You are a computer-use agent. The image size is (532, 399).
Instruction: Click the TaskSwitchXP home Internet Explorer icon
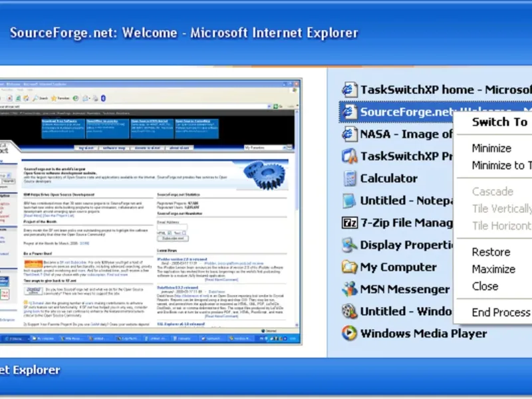tap(349, 90)
